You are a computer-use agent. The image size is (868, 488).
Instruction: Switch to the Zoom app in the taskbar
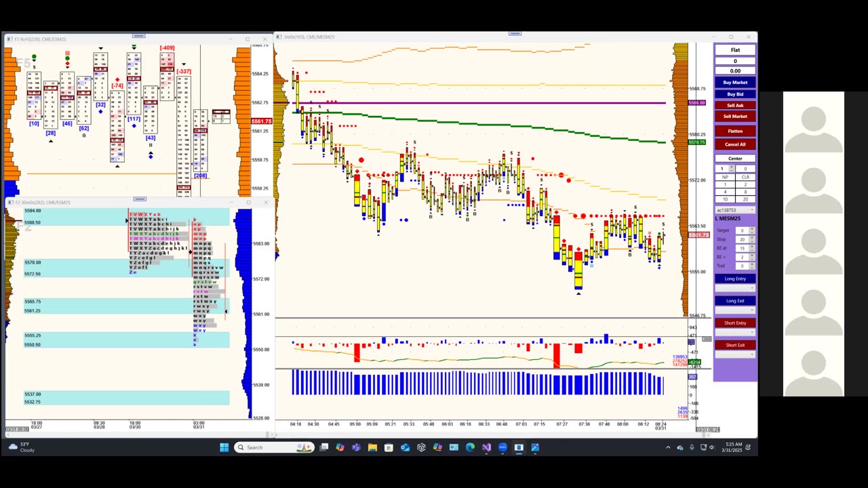pos(502,447)
